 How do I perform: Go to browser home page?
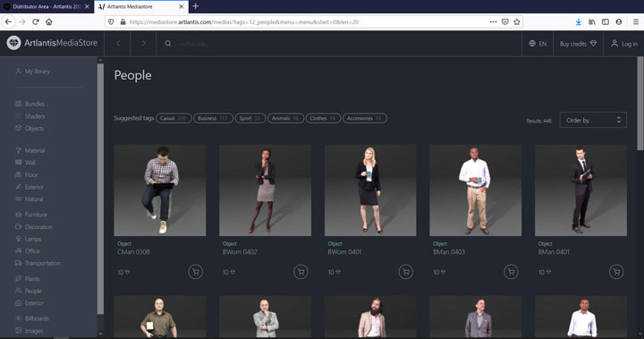49,21
